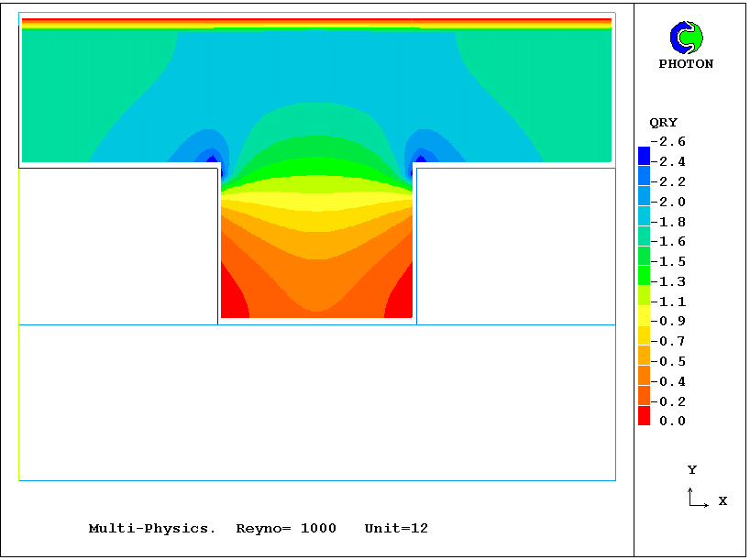Click the Reyno= 1000 label
Screen dimensions: 750x560
tap(286, 529)
